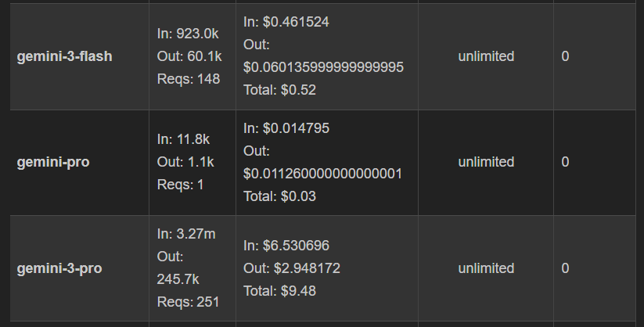Select the gemini-3-pro model name

[x=59, y=268]
